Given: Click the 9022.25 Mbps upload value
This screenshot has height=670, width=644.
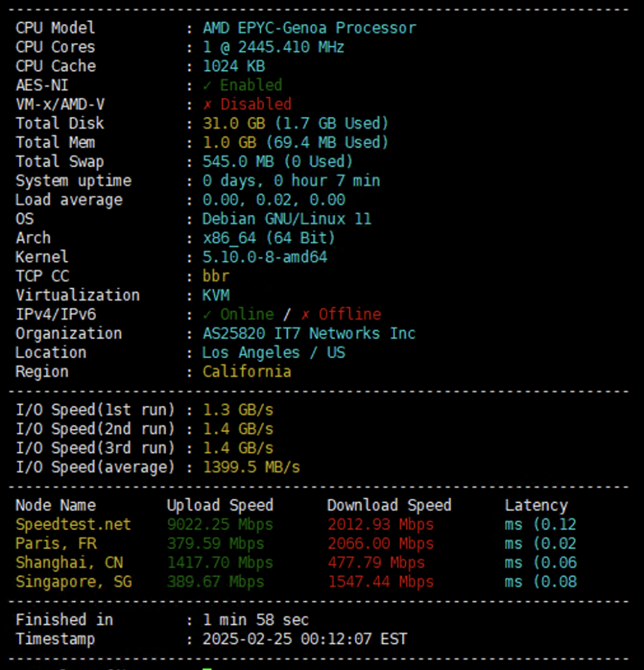Looking at the screenshot, I should 220,524.
